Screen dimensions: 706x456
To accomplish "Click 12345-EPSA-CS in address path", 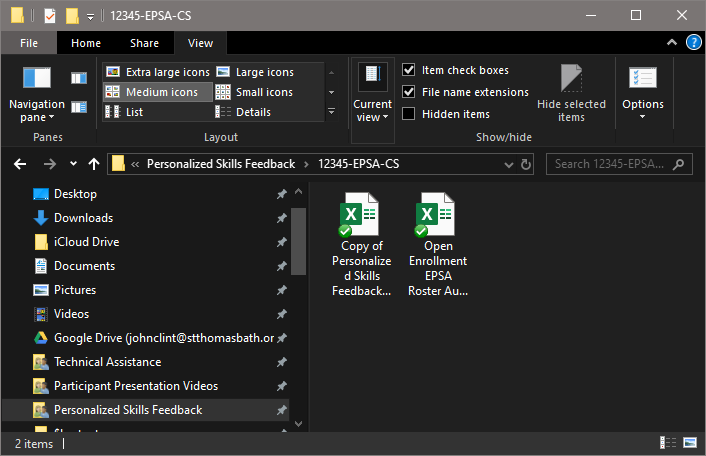I will 359,164.
